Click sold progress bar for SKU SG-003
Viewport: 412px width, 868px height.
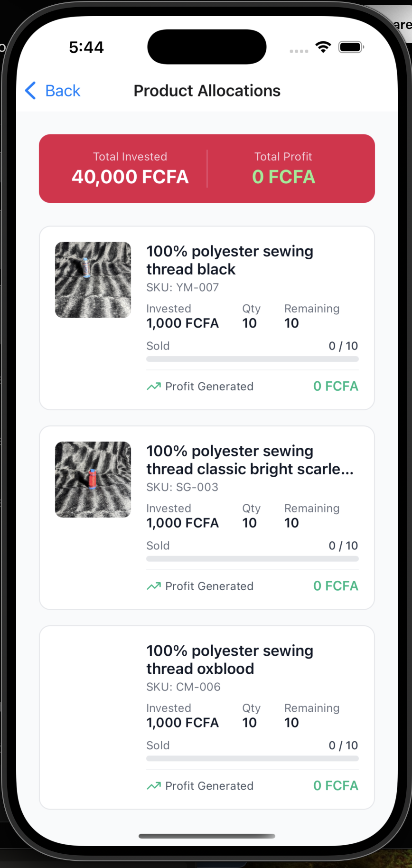pos(252,559)
